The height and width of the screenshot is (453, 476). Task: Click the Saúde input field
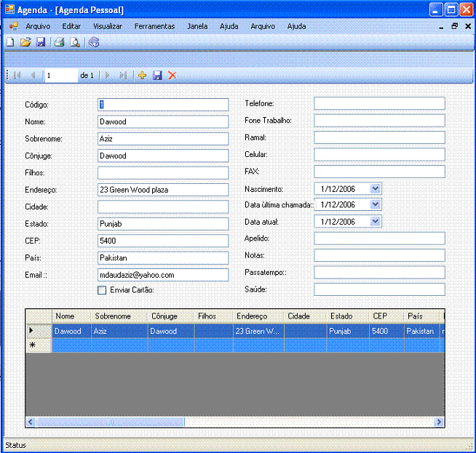coord(379,289)
